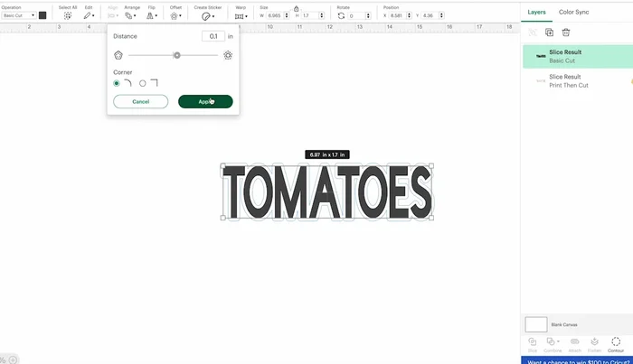Screen dimensions: 633x364
Task: Click the duplicate layer icon
Action: (550, 33)
